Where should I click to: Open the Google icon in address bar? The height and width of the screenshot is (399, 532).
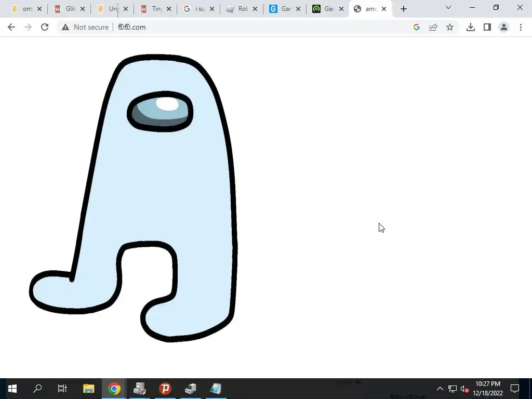[417, 27]
